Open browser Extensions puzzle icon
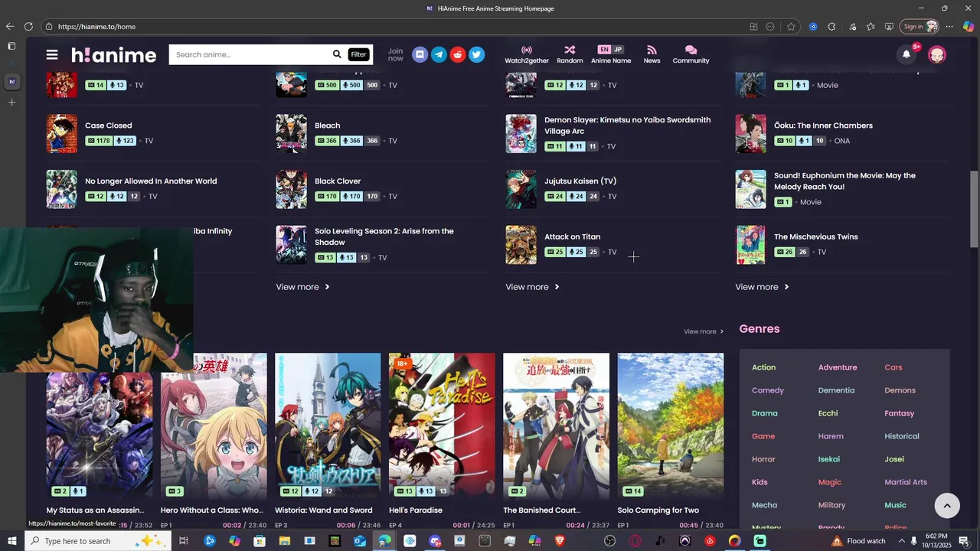980x551 pixels. (831, 26)
